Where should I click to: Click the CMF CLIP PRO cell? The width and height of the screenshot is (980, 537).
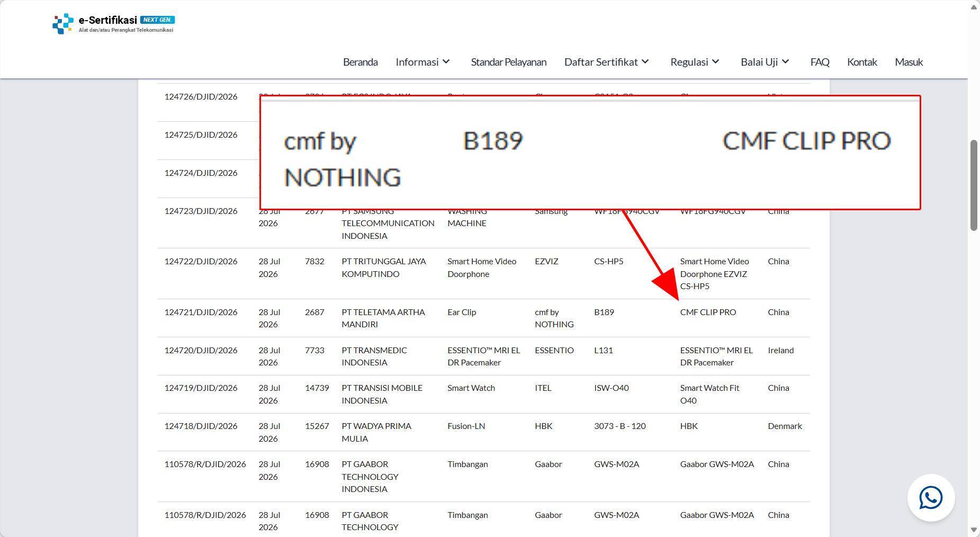pos(708,312)
